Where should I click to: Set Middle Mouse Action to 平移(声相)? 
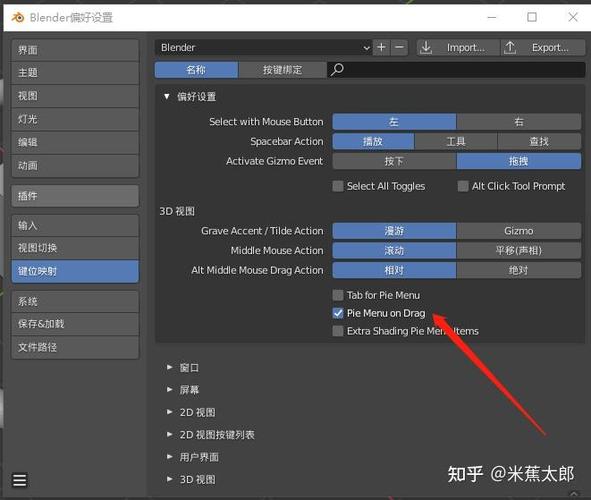(519, 251)
